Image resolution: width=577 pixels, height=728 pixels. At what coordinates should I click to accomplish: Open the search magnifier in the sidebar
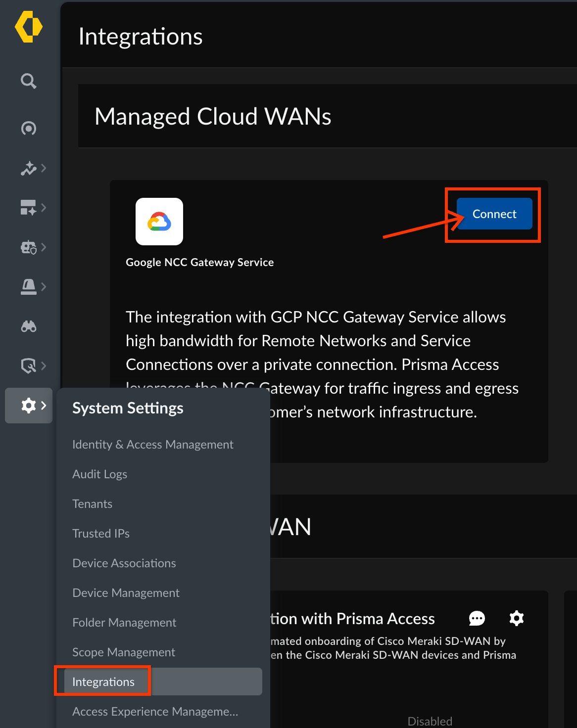(29, 81)
